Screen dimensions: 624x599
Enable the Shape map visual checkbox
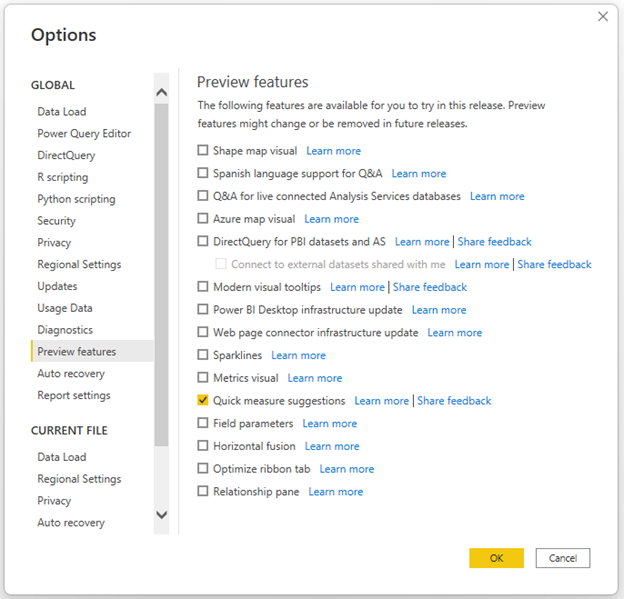(x=203, y=151)
